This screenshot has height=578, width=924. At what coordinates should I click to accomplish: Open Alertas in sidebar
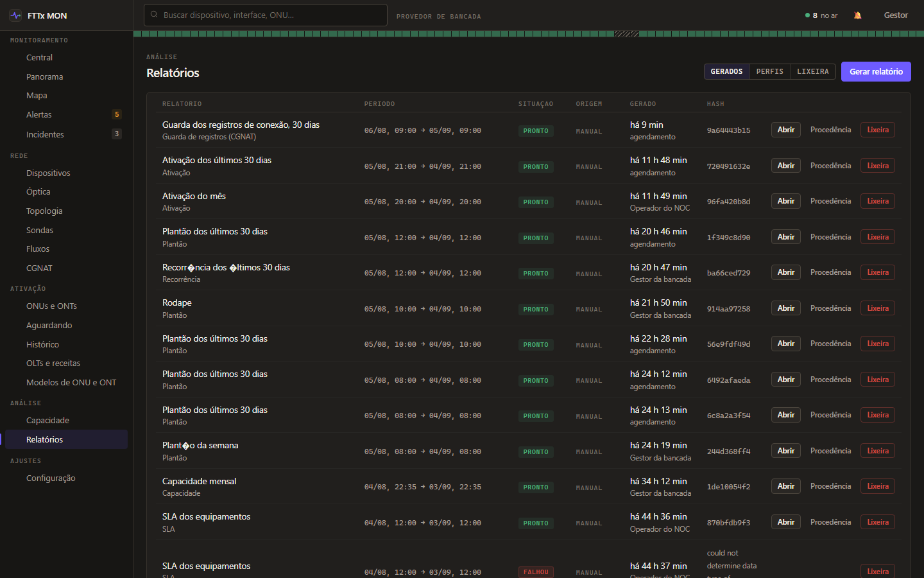click(66, 115)
